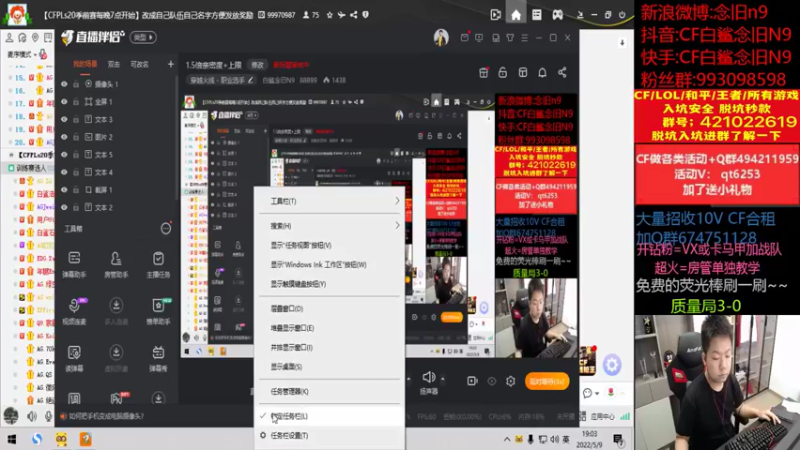Toggle the lock on 截屏 1 source

pyautogui.click(x=76, y=190)
